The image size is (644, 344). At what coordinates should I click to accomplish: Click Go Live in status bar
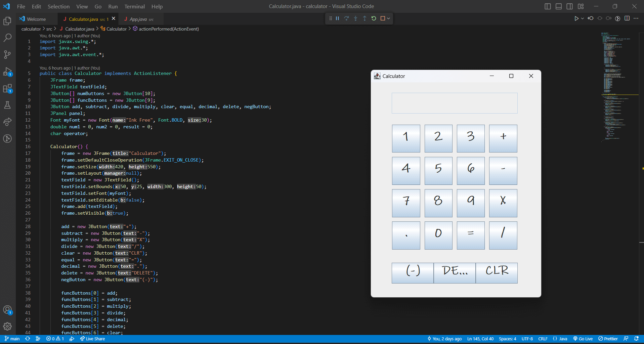pyautogui.click(x=583, y=339)
